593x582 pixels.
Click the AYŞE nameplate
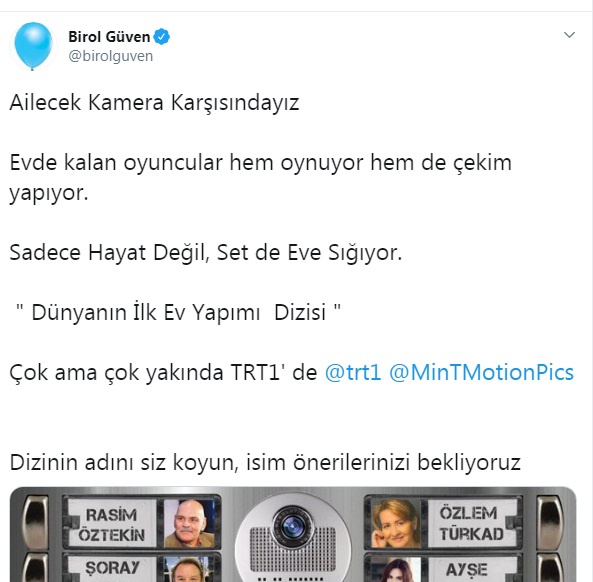(472, 569)
